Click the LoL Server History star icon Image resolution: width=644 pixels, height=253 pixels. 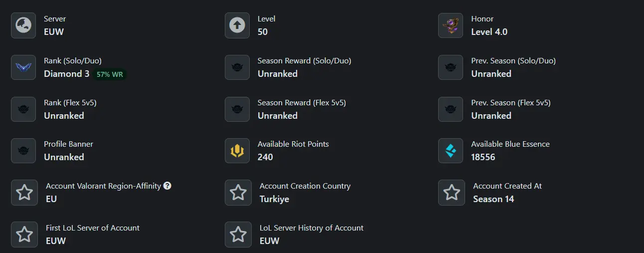point(238,235)
